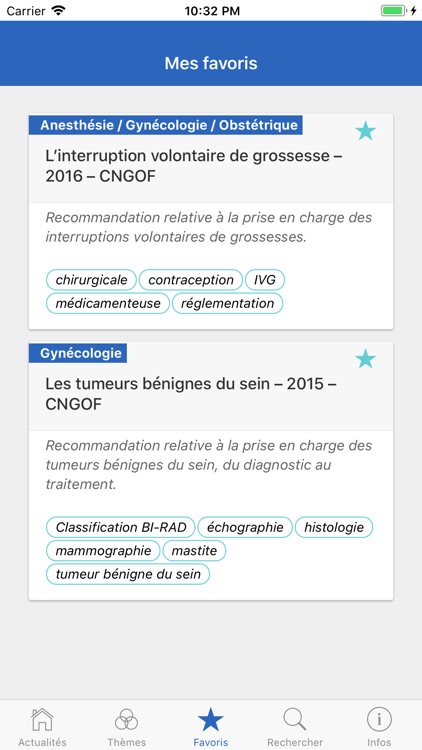Open the Thèmes circles icon
Viewport: 422px width, 750px height.
point(126,720)
